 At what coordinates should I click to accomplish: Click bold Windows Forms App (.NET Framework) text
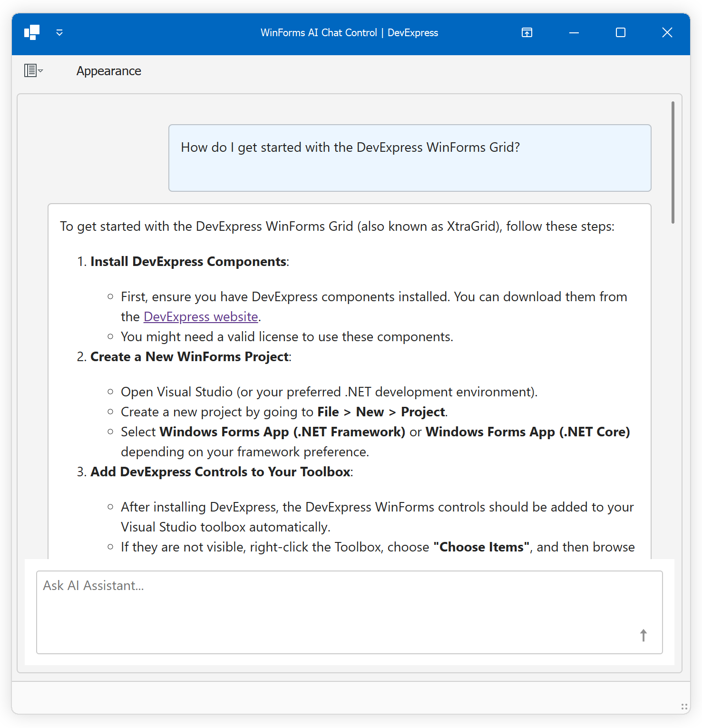click(x=282, y=432)
